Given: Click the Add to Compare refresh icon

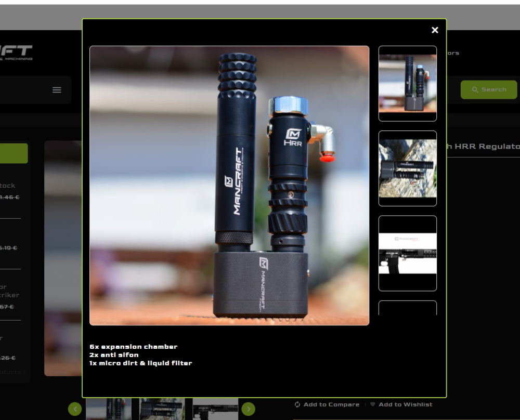Looking at the screenshot, I should coord(297,404).
